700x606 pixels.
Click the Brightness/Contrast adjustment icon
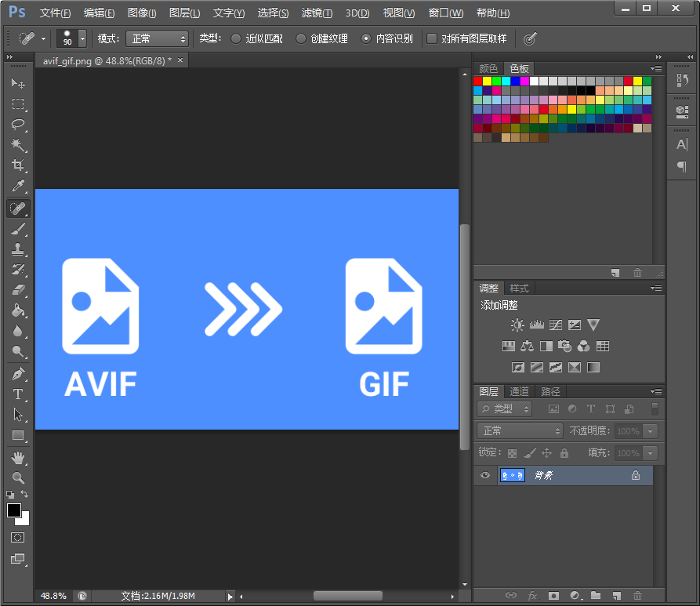pyautogui.click(x=517, y=325)
